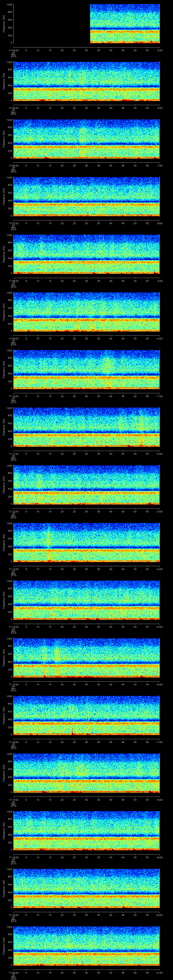
Task: Click the 12:00 end label of the 17:11:00 panel
Action: pyautogui.click(x=160, y=454)
